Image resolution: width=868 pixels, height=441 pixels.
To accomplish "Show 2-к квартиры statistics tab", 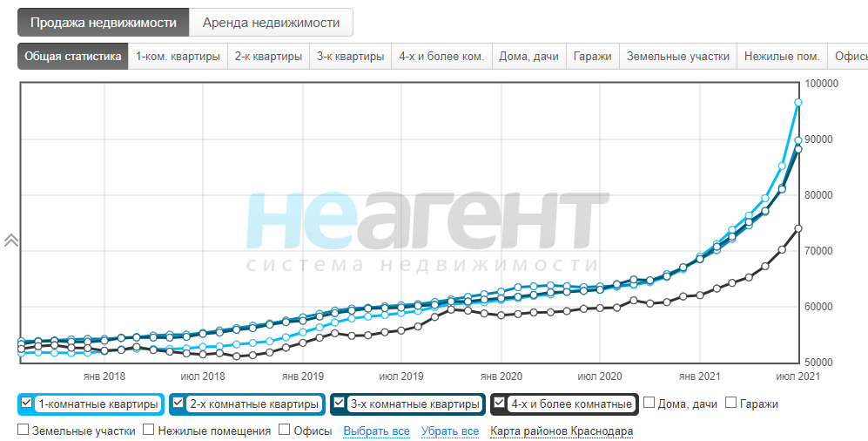I will (x=268, y=57).
